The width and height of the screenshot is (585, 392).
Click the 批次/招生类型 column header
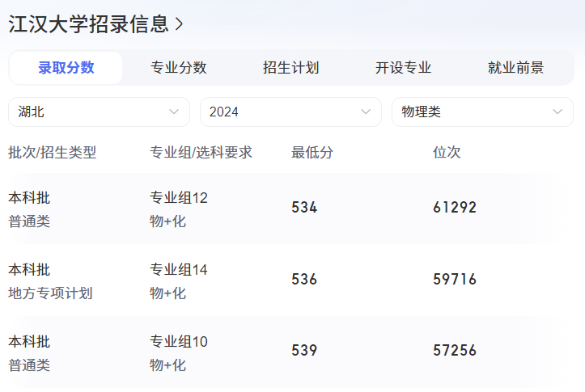53,153
